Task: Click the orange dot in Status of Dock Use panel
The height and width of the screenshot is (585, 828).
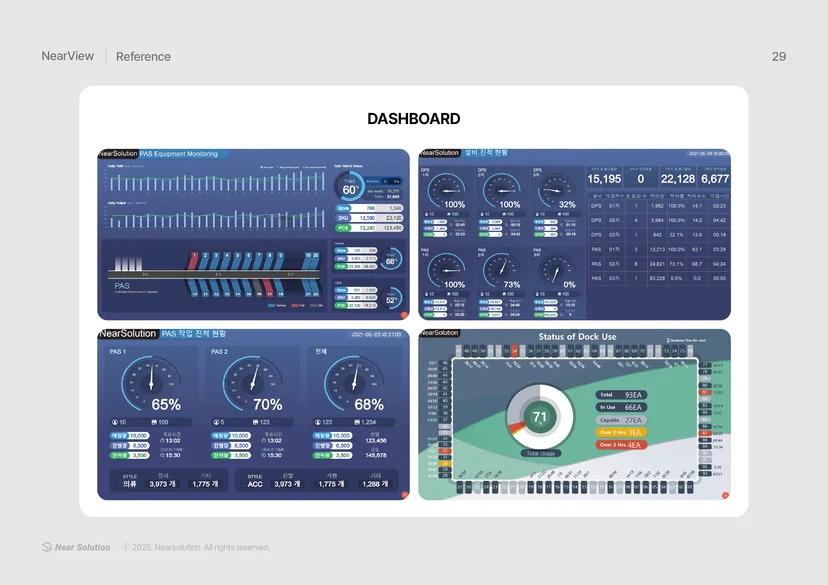Action: point(725,495)
